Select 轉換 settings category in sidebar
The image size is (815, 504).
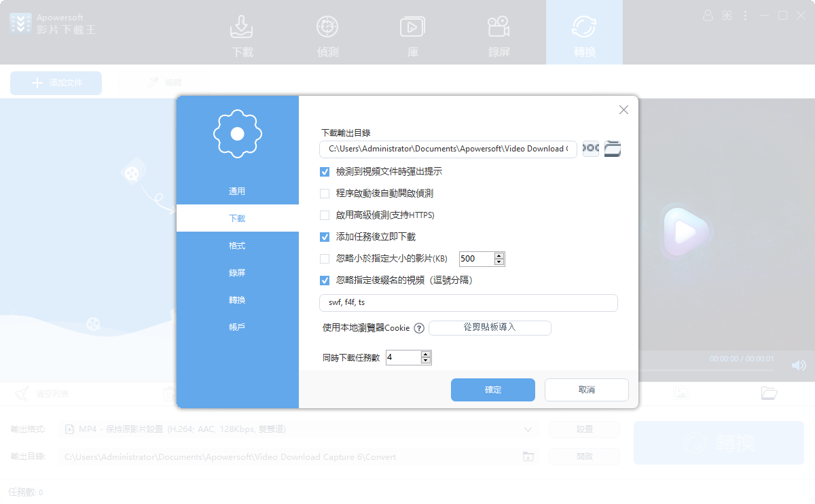tap(237, 300)
